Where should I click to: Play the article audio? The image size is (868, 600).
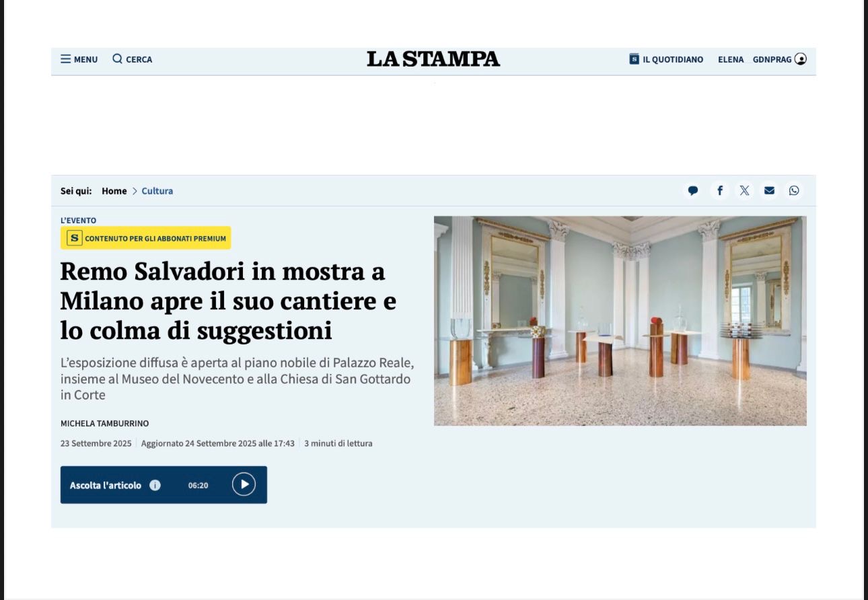[x=244, y=484]
